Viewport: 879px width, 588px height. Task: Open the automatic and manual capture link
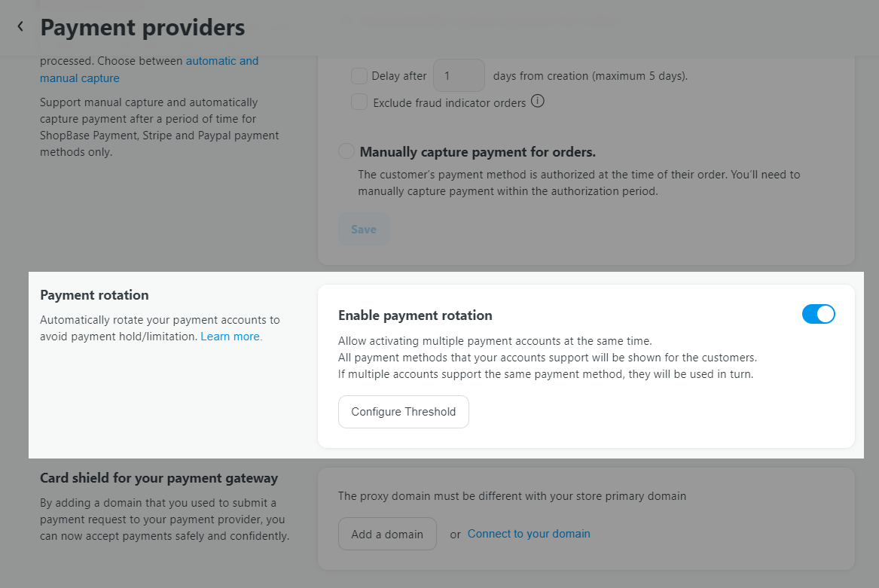point(149,69)
